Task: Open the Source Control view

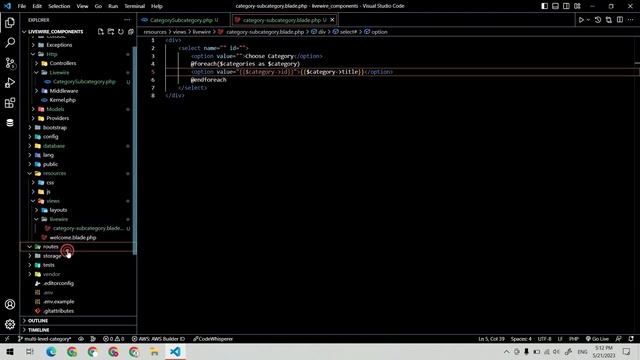Action: [10, 63]
